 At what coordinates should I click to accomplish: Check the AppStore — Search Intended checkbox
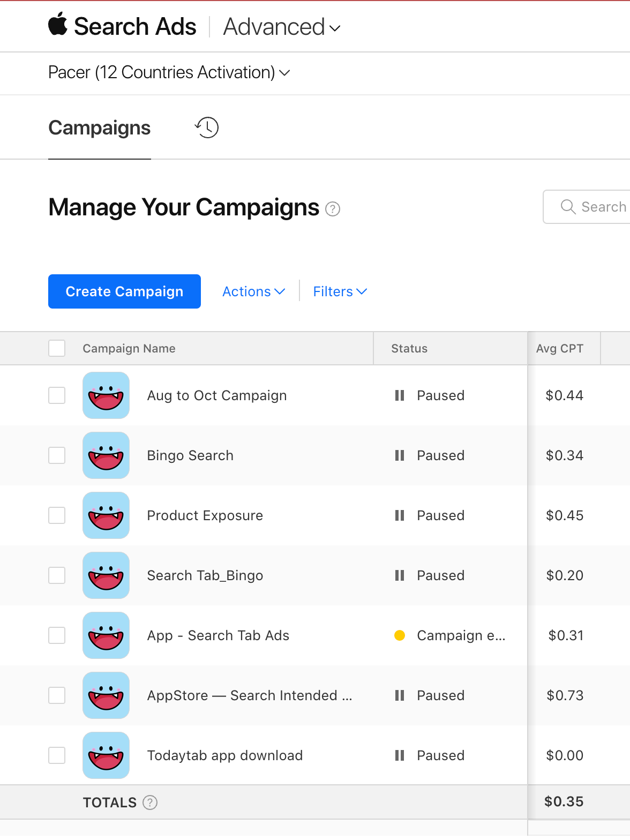coord(57,695)
